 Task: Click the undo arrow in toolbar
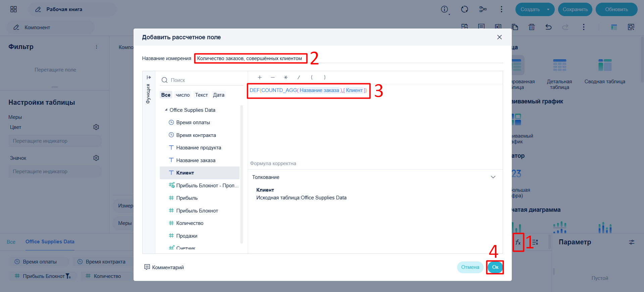[x=548, y=27]
